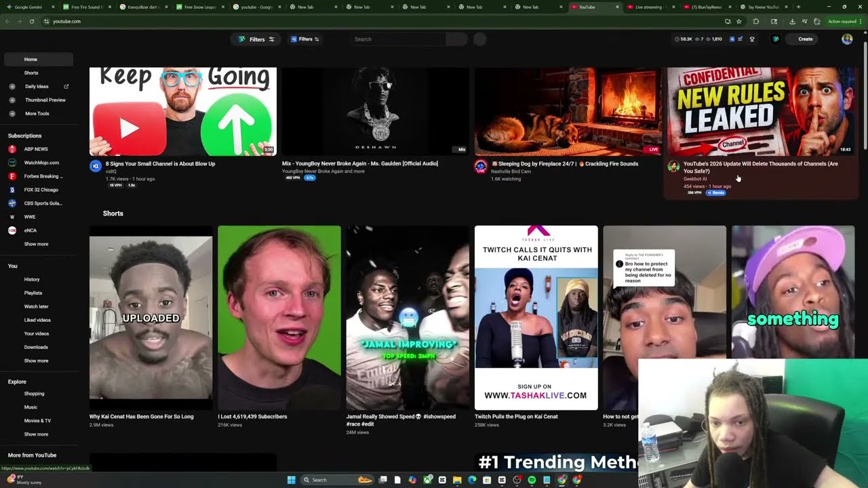Open Task View in the taskbar
Viewport: 868px width, 488px height.
tap(382, 480)
